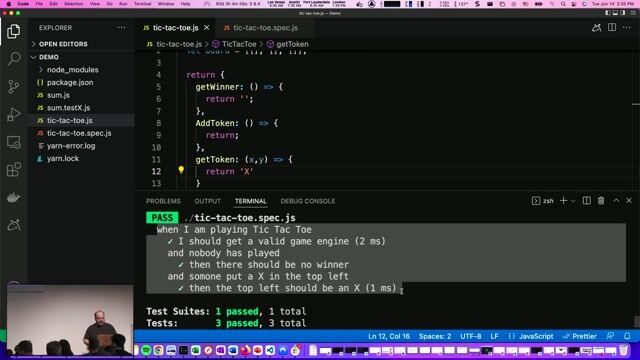Click the lightbulb code action icon on line 12
The image size is (640, 360).
coord(181,170)
